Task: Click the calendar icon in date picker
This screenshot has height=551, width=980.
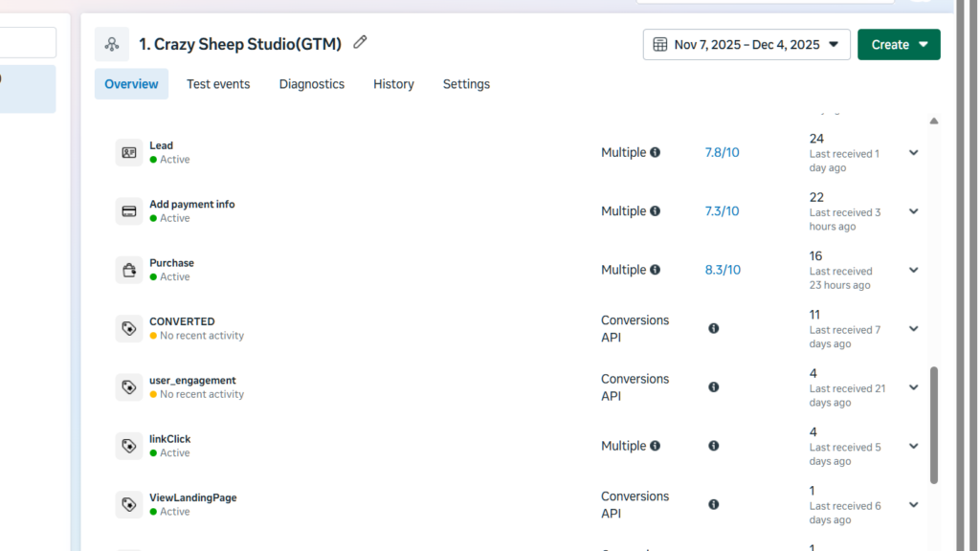Action: click(x=660, y=45)
